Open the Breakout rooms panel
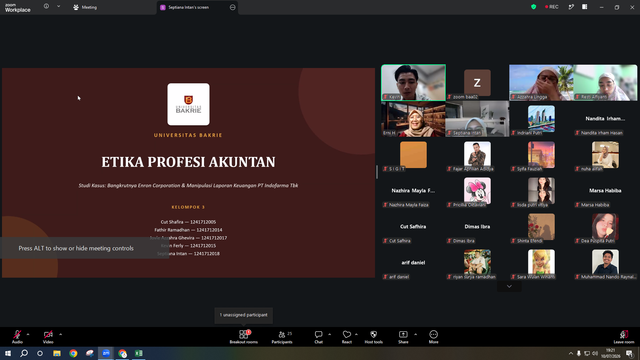The width and height of the screenshot is (640, 360). [244, 337]
